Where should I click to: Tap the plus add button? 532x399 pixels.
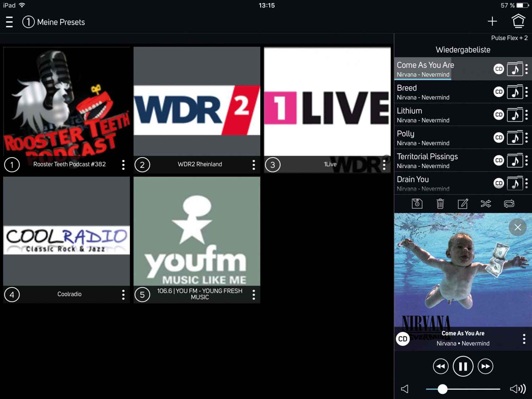492,21
